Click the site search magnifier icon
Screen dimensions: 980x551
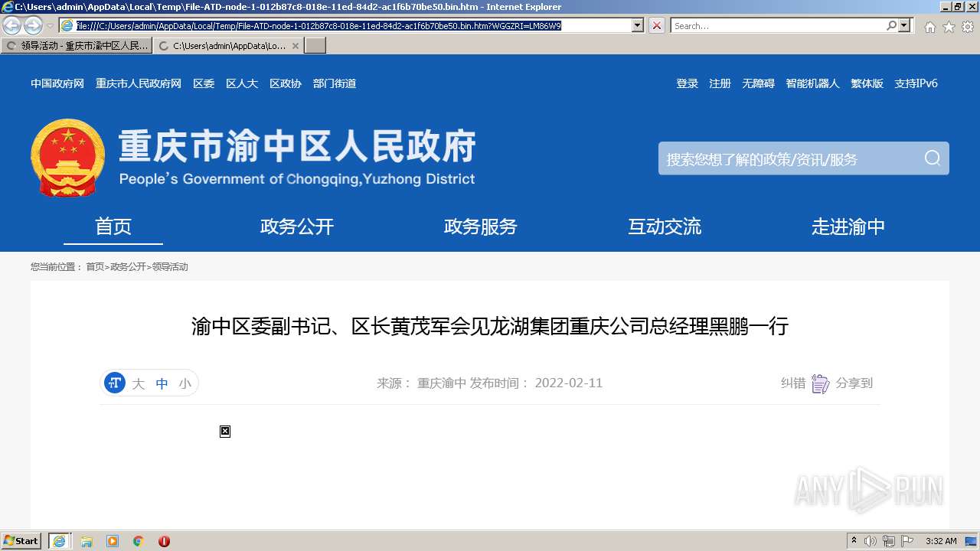(932, 158)
